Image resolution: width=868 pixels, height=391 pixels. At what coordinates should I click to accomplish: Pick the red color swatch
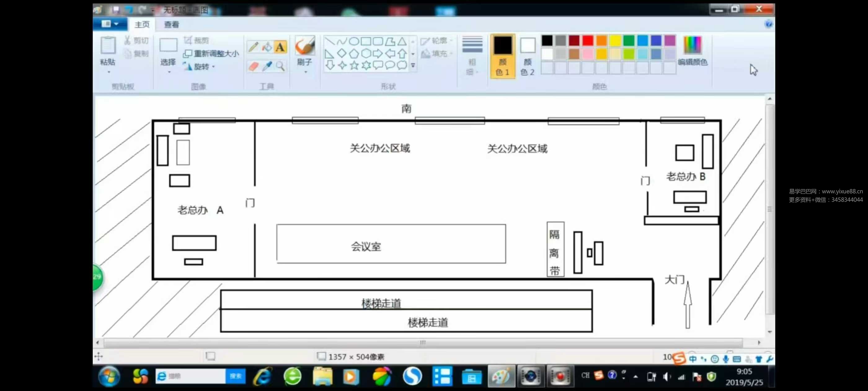pyautogui.click(x=588, y=41)
